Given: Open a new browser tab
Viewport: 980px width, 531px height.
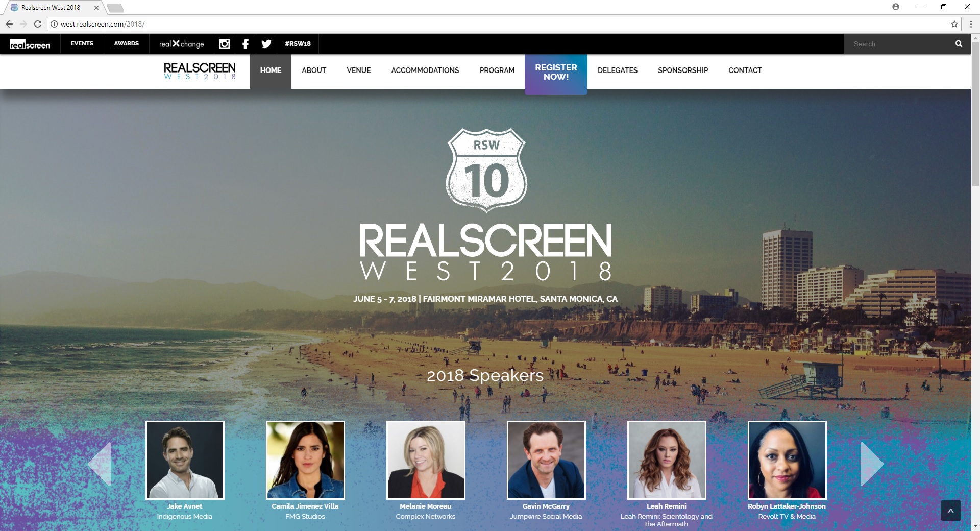Looking at the screenshot, I should tap(115, 8).
